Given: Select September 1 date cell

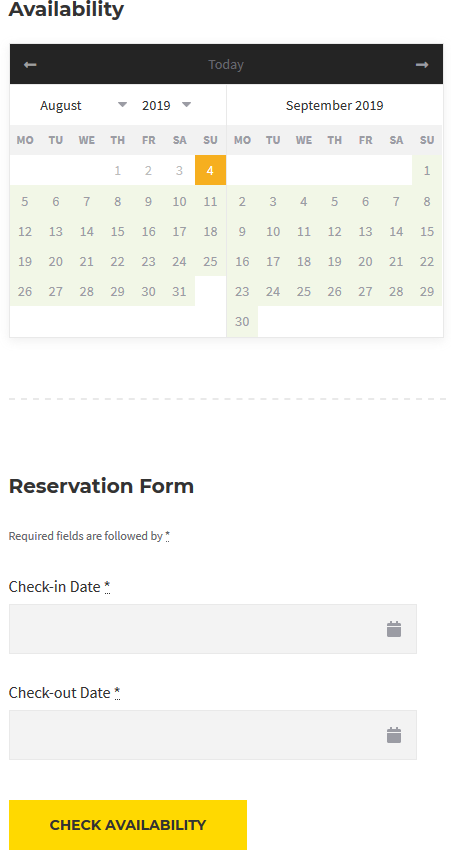Looking at the screenshot, I should (x=427, y=170).
